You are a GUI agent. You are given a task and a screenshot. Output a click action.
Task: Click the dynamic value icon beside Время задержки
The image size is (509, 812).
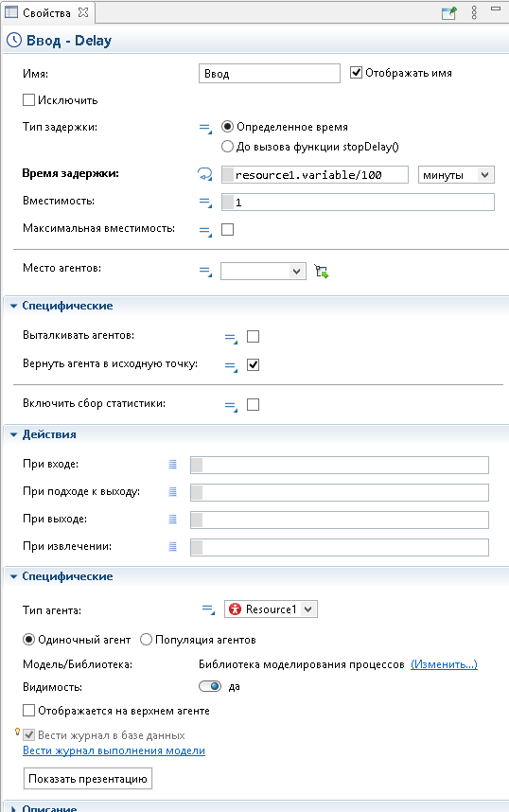tap(205, 174)
